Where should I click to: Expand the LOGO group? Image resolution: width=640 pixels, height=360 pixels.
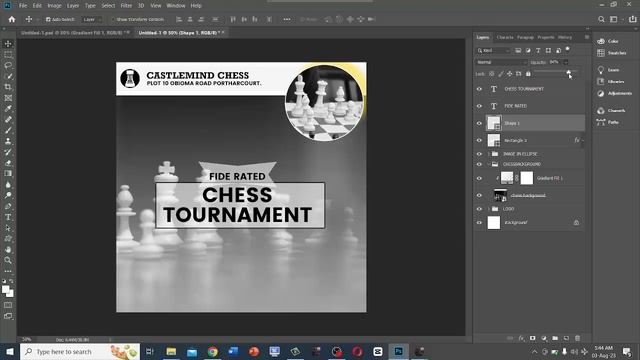pyautogui.click(x=489, y=209)
